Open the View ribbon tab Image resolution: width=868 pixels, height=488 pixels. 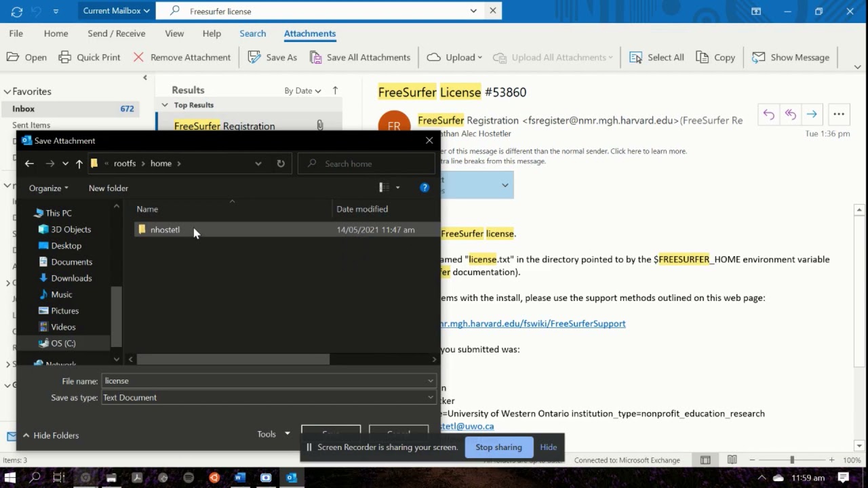point(174,33)
